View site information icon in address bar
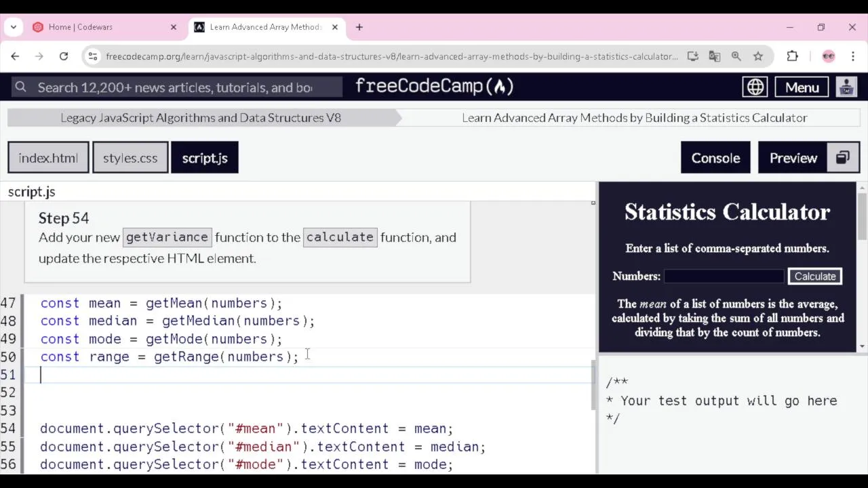 93,56
